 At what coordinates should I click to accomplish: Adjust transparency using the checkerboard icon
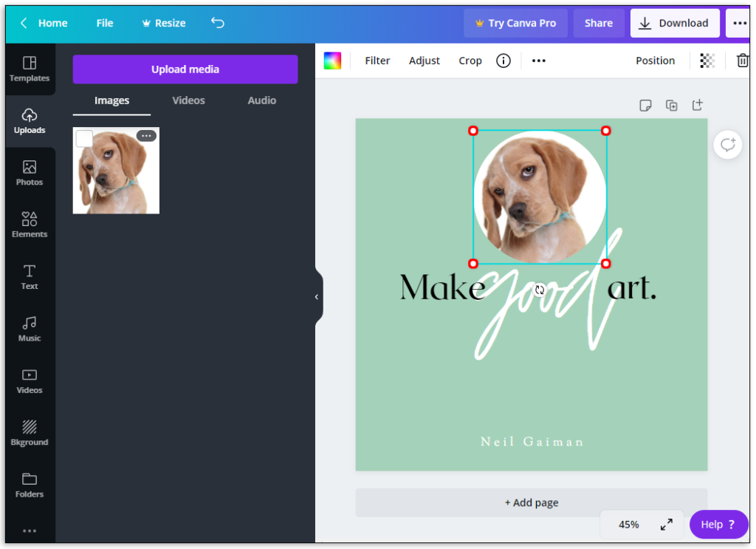707,61
